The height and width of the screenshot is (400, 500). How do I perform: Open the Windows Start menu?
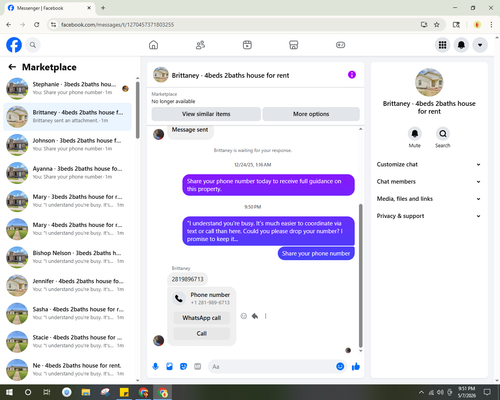pyautogui.click(x=9, y=392)
